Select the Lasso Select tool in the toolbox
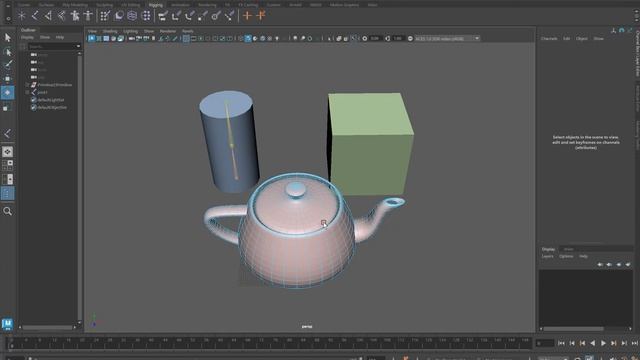Viewport: 640px width, 360px height. pos(7,51)
